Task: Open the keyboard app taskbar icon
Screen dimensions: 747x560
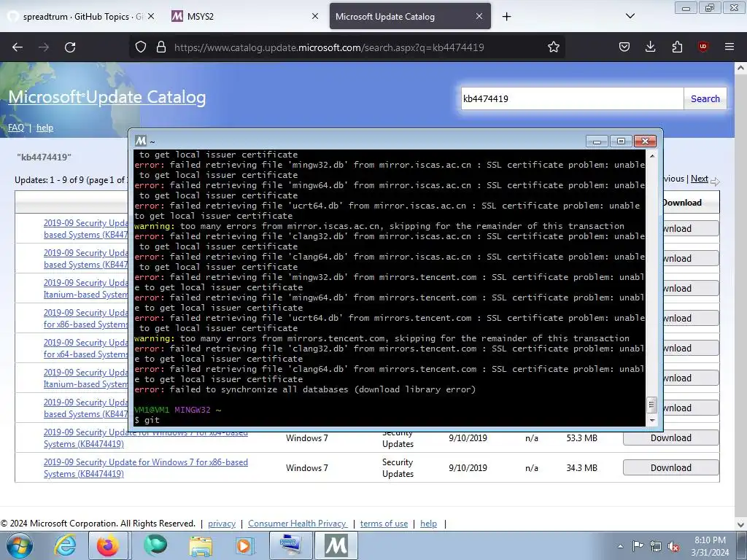Action: (290, 545)
